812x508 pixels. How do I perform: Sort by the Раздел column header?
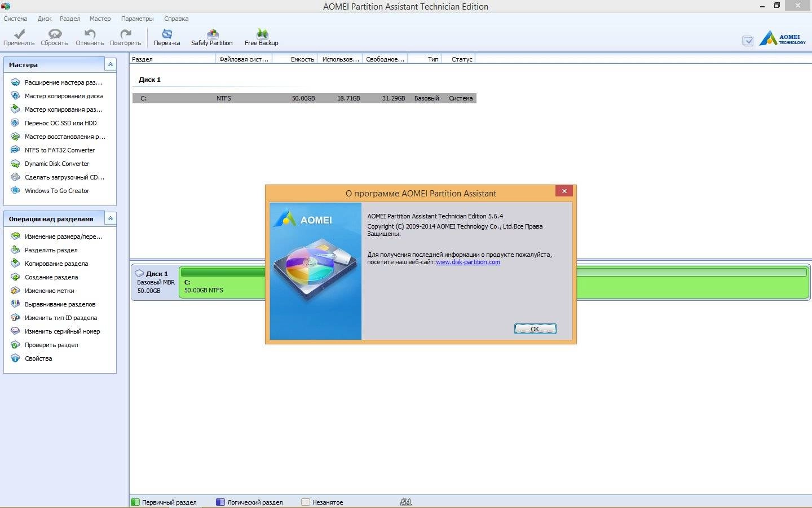173,59
